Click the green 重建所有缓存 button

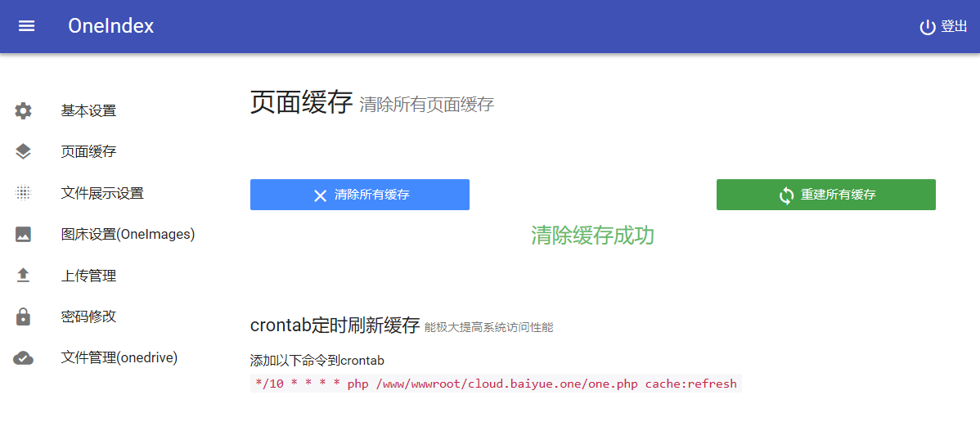point(825,195)
